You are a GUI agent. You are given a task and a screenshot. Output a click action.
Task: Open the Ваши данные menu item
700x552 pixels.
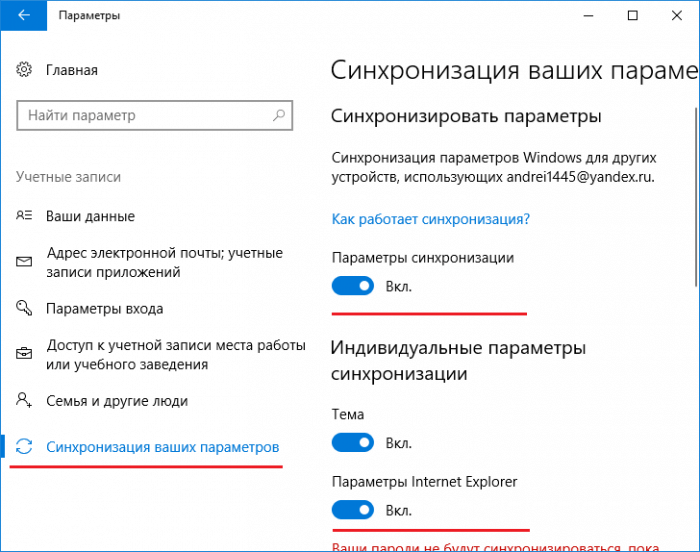point(90,216)
